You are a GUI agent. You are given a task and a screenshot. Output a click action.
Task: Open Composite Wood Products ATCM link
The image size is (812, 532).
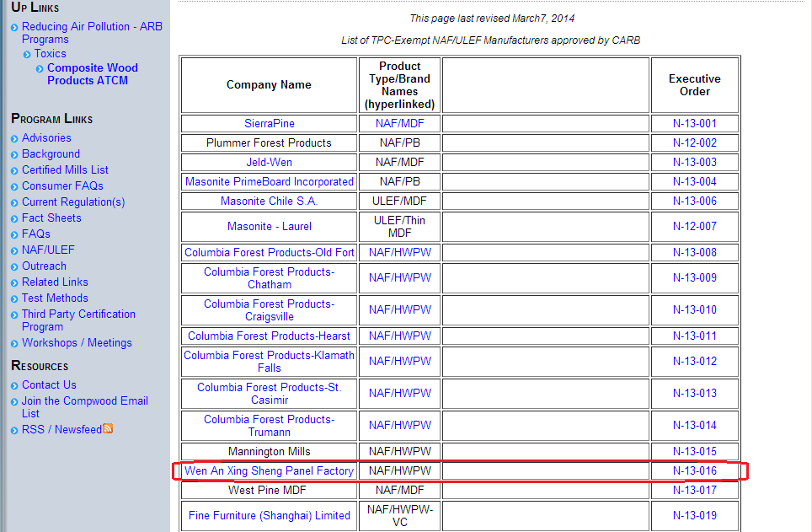[x=92, y=74]
